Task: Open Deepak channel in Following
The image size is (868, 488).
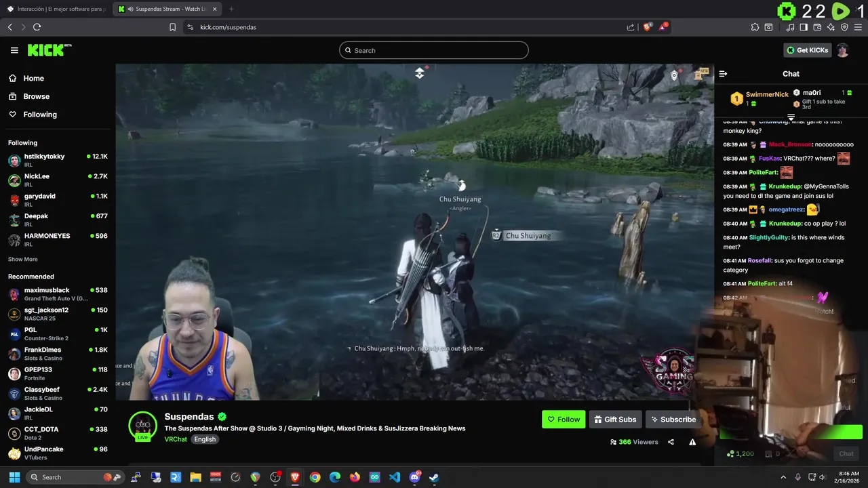Action: tap(58, 220)
